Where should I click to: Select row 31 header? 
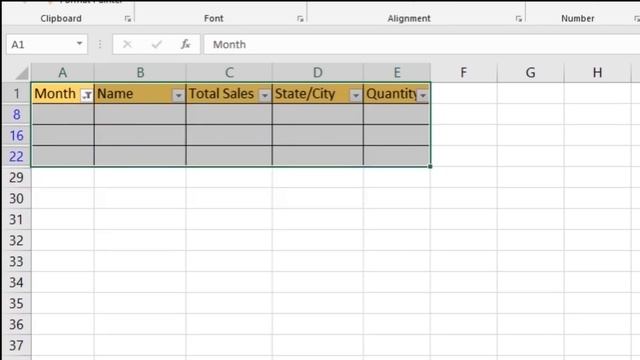click(16, 219)
